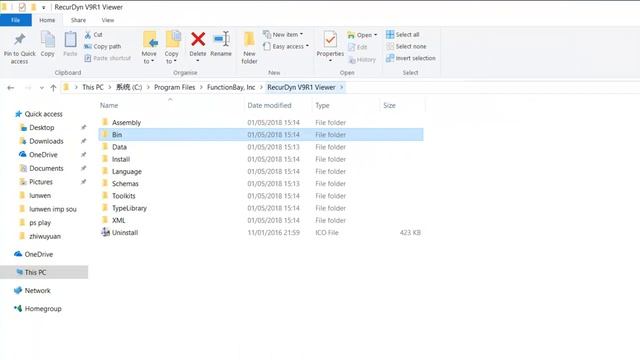Sort by Name column header
The height and width of the screenshot is (360, 640).
(x=109, y=105)
